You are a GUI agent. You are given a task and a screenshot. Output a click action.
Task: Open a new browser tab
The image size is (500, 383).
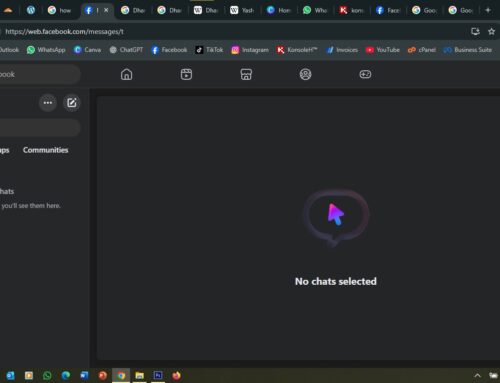488,10
